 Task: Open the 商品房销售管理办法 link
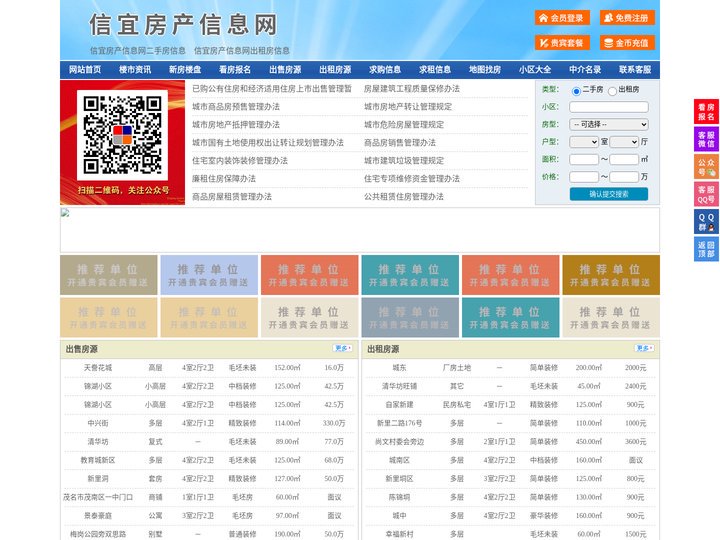[400, 142]
